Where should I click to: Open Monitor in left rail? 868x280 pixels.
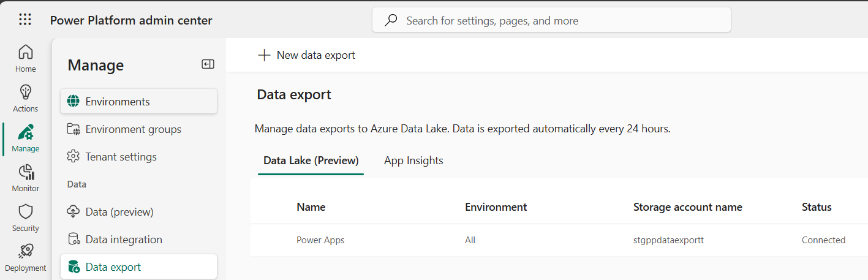25,178
